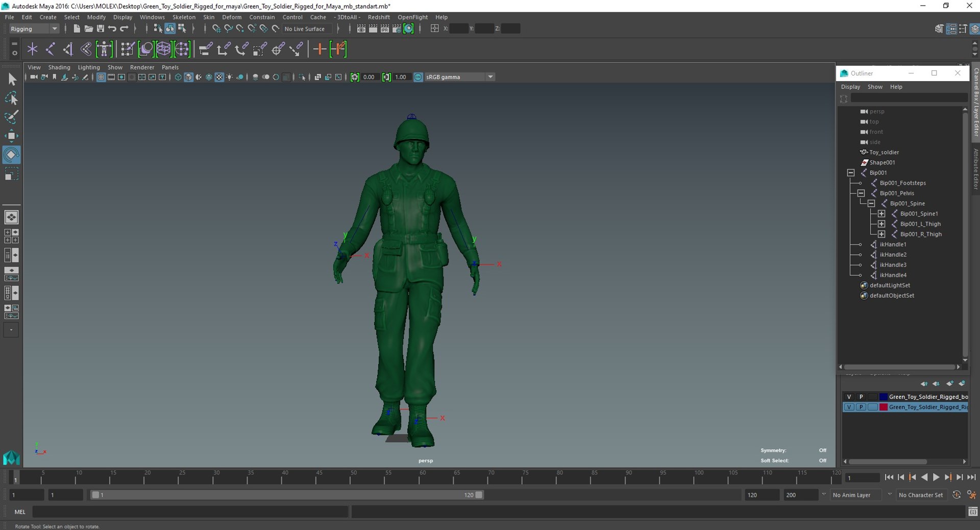Image resolution: width=980 pixels, height=530 pixels.
Task: Open the No Anim Layer dropdown
Action: (855, 495)
